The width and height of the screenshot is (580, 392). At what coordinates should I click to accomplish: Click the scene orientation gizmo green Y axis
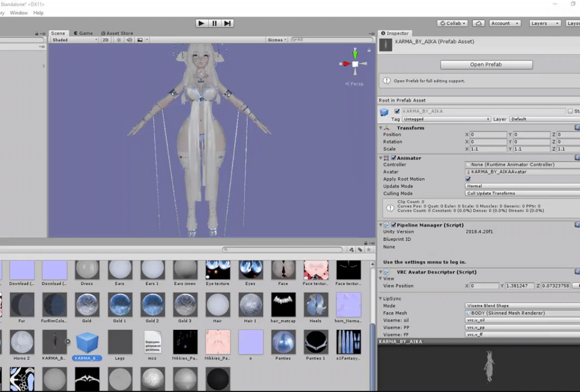355,54
